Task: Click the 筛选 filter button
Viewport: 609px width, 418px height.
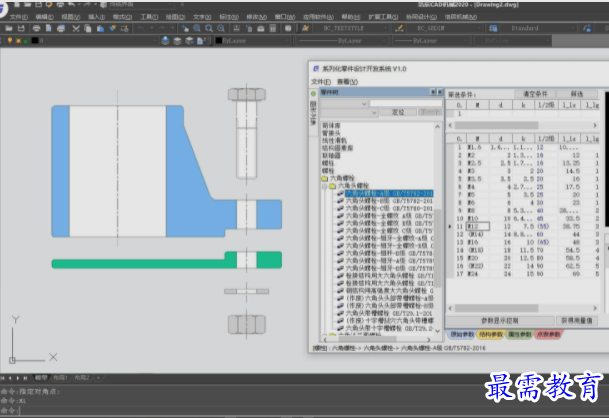Action: click(577, 94)
